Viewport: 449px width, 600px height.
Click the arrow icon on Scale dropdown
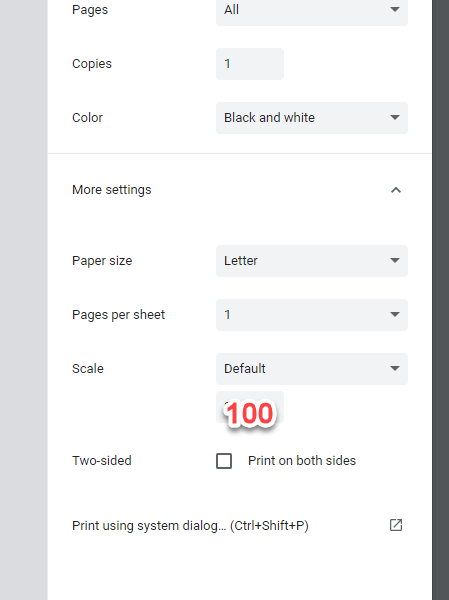pyautogui.click(x=395, y=368)
